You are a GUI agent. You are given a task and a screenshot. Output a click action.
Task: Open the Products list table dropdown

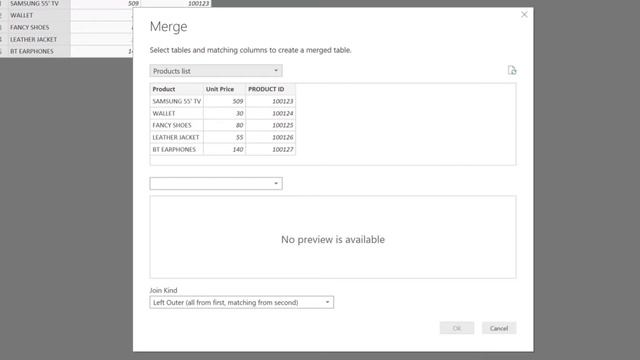(x=216, y=71)
